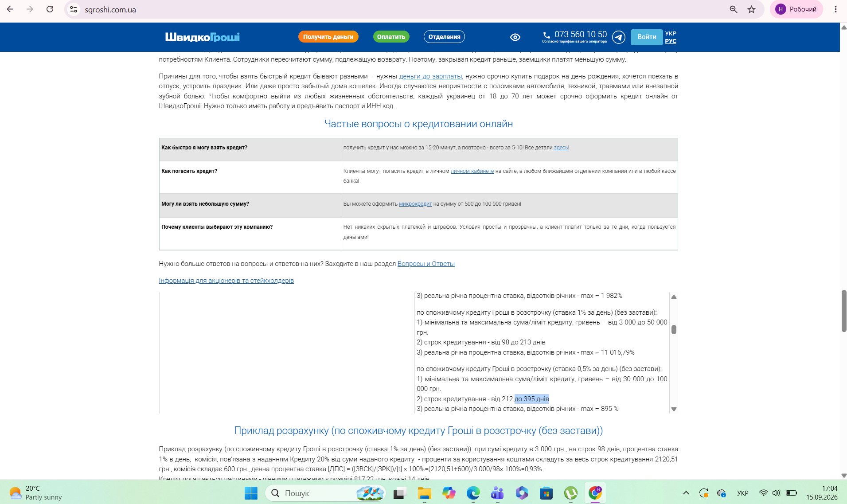
Task: Click the address bar URL field
Action: tap(399, 9)
